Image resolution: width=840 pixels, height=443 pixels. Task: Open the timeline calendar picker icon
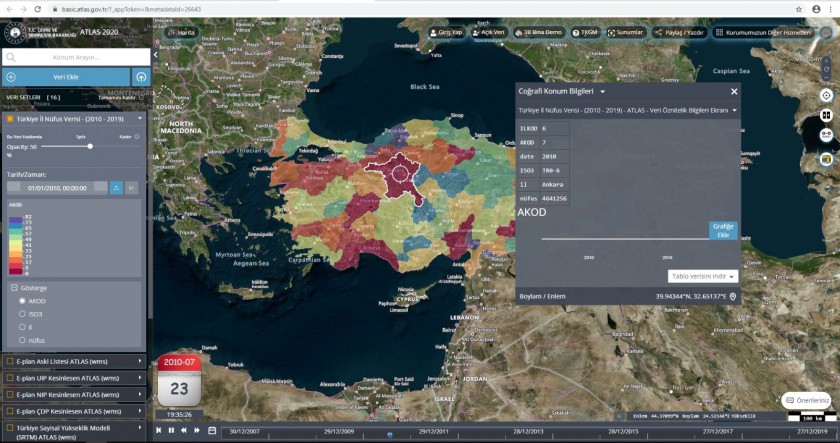(212, 430)
